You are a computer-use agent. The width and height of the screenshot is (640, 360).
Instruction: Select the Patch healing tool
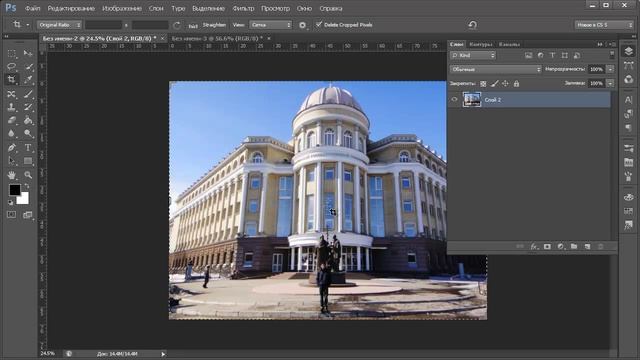point(11,94)
